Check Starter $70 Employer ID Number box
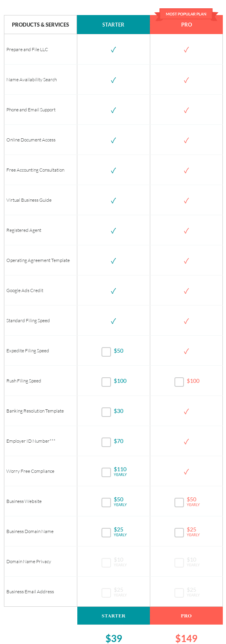Viewport: 226px width, 644px height. point(106,442)
